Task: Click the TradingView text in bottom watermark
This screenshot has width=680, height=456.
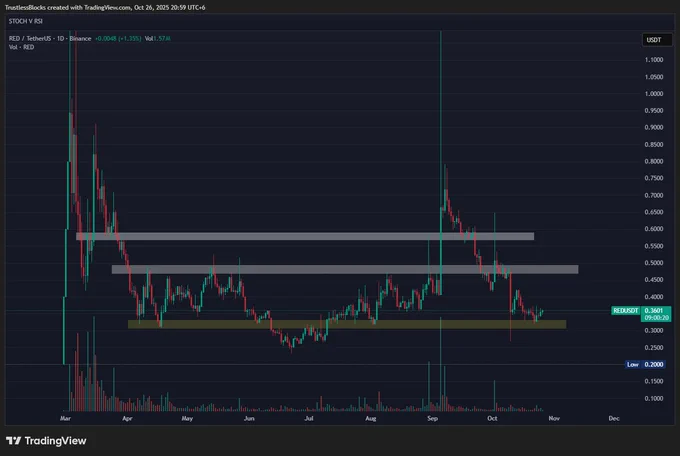Action: pos(55,440)
